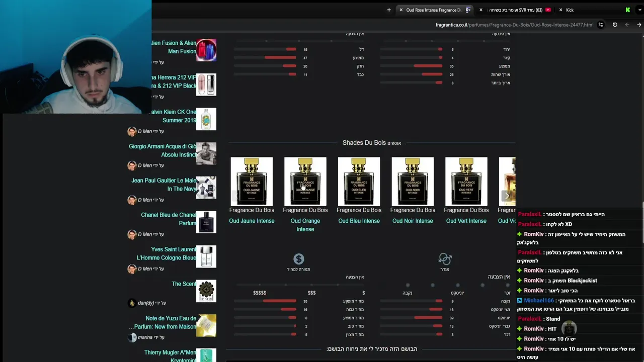Click the green Kick extension icon
This screenshot has width=644, height=362.
[627, 10]
